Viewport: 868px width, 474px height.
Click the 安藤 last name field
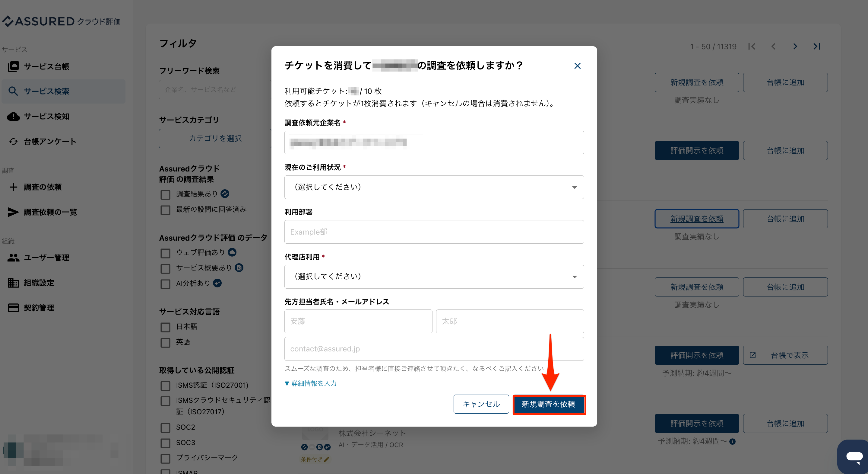click(x=358, y=321)
